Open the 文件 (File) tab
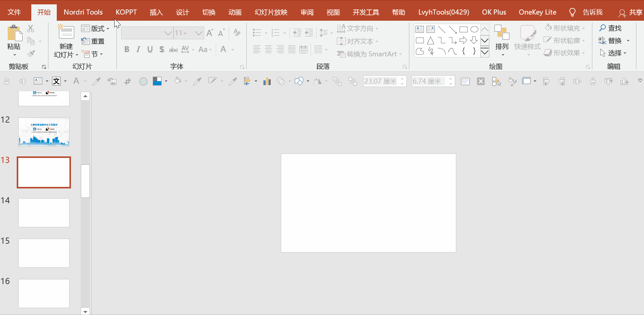The width and height of the screenshot is (644, 315). (x=14, y=12)
